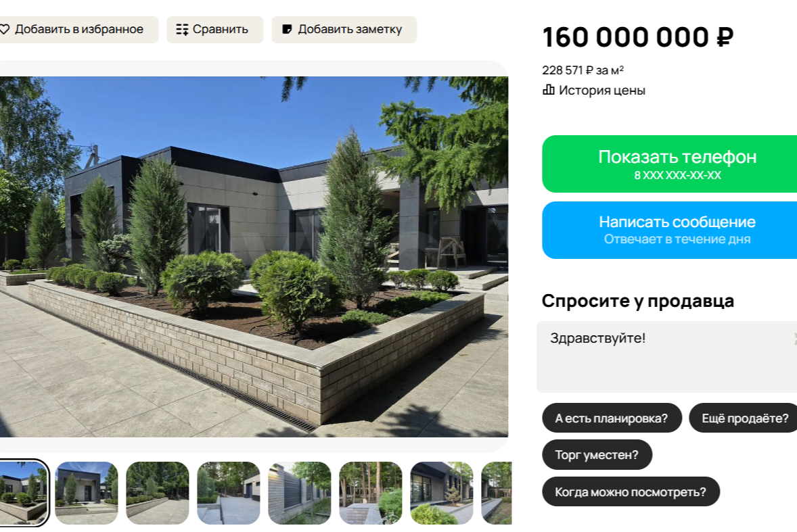The image size is (797, 532).
Task: Click the note icon in Добавить заметку
Action: [287, 30]
